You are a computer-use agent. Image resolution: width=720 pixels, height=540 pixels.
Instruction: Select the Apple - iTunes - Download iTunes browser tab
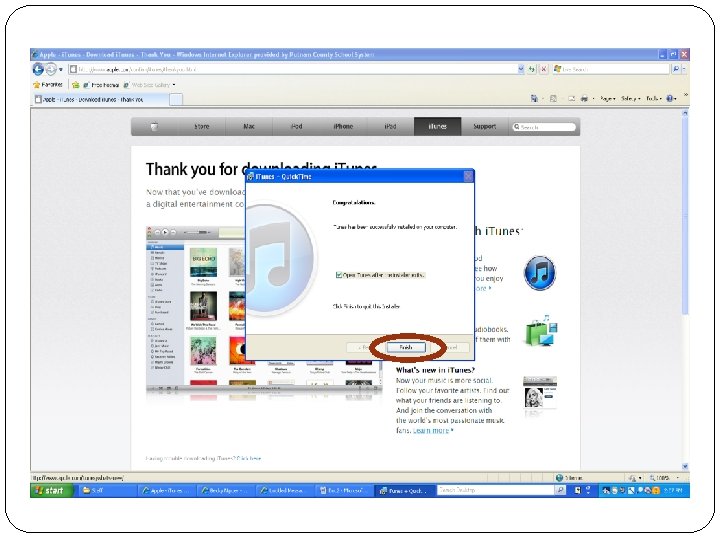pyautogui.click(x=101, y=99)
